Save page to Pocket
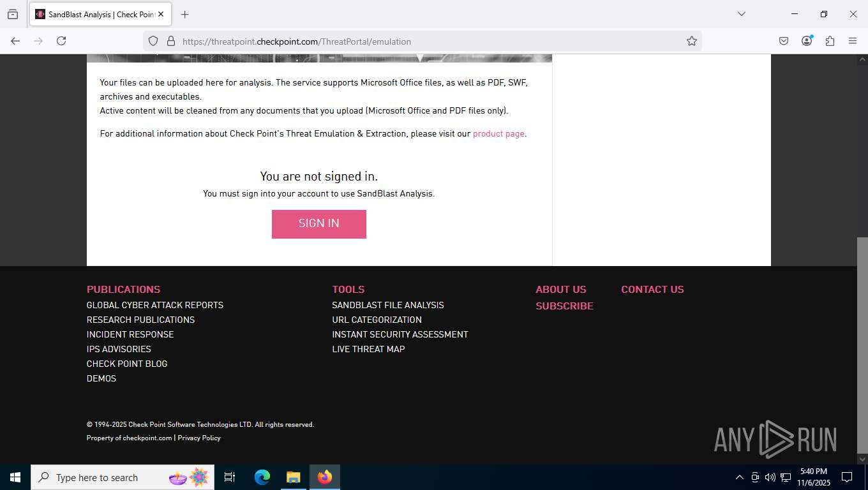Screen dimensions: 868x490 pyautogui.click(x=784, y=41)
